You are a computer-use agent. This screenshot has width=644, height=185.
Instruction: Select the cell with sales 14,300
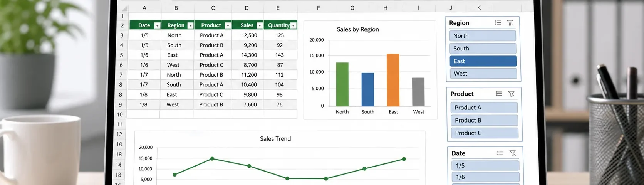coord(247,55)
